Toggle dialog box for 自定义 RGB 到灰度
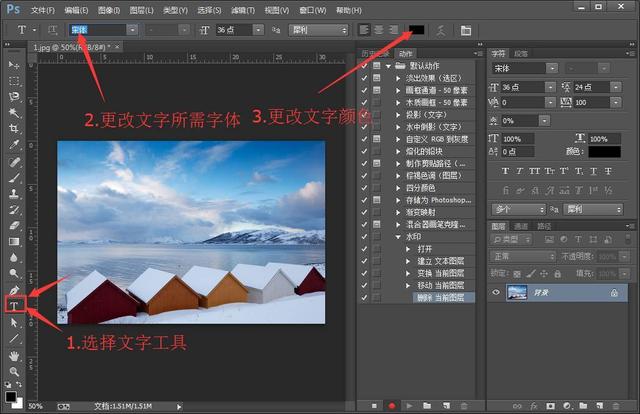 click(x=377, y=139)
